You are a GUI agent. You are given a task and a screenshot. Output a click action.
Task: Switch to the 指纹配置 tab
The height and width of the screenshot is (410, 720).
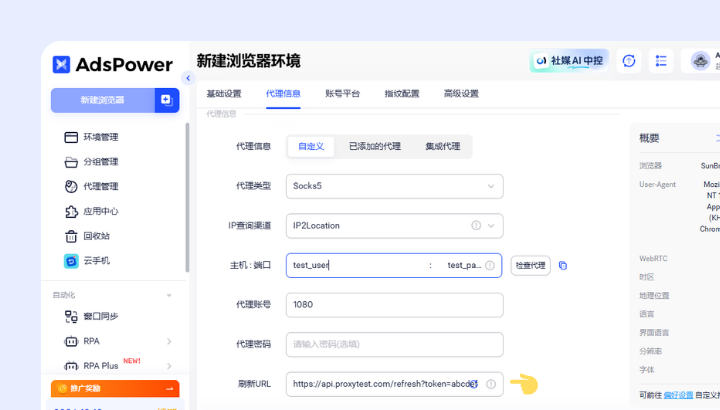[402, 94]
